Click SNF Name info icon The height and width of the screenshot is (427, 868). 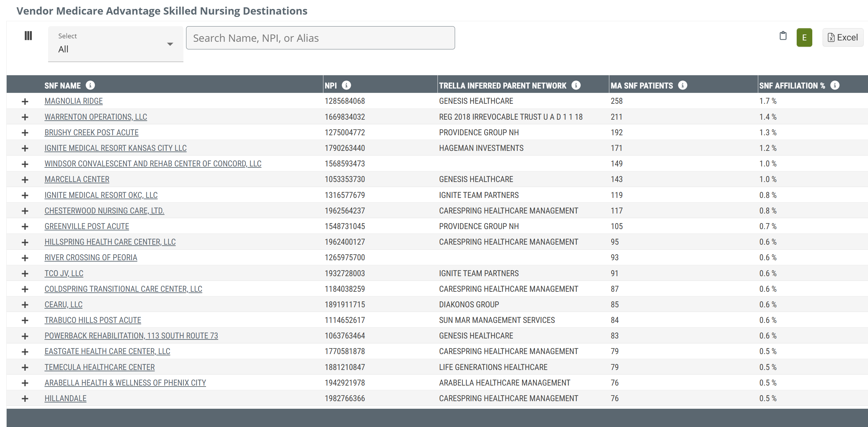pos(90,86)
